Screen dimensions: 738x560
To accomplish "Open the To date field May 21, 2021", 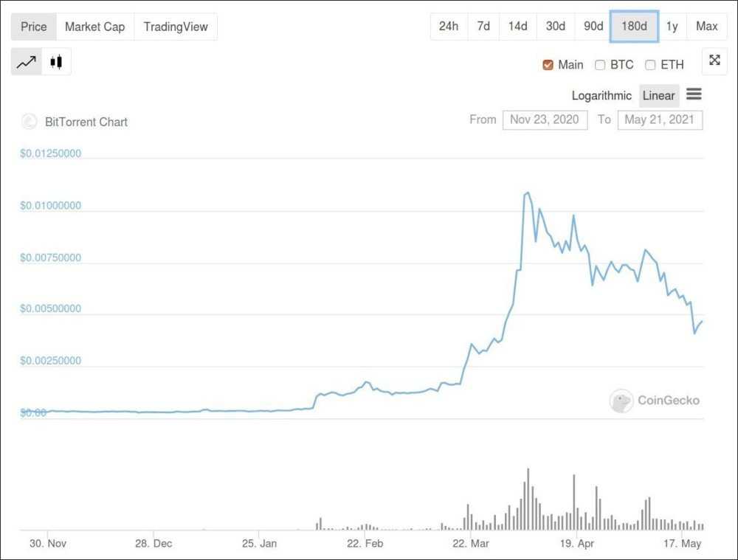I will point(659,120).
